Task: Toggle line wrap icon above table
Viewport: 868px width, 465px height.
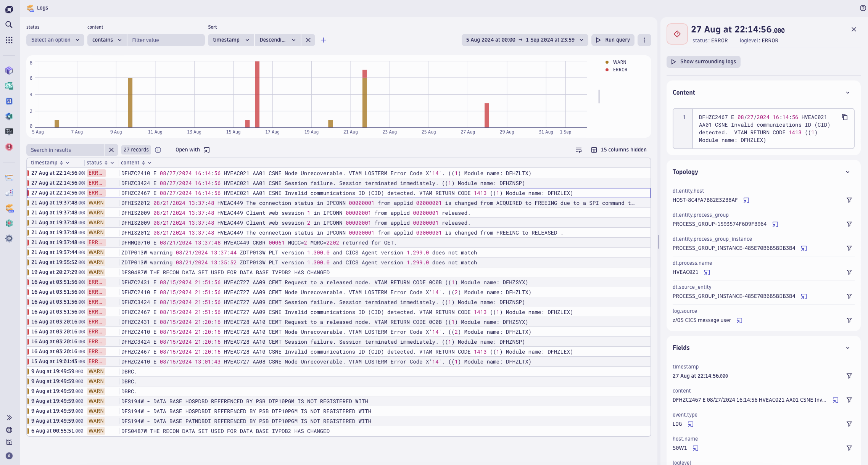Action: (579, 150)
